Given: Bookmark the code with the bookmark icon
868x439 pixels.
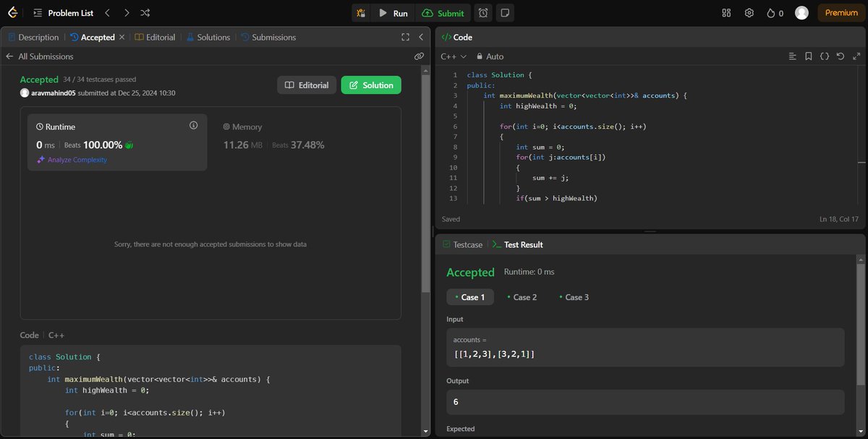Looking at the screenshot, I should click(808, 56).
